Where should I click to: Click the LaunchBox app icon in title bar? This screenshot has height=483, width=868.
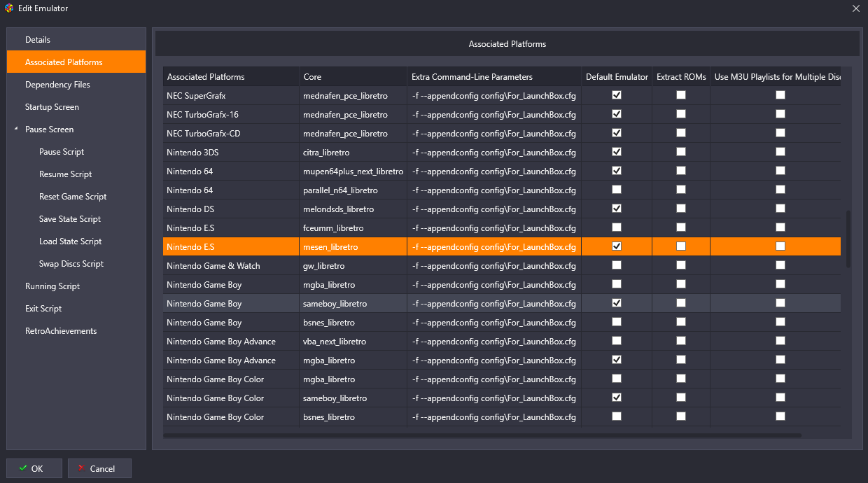[x=8, y=8]
